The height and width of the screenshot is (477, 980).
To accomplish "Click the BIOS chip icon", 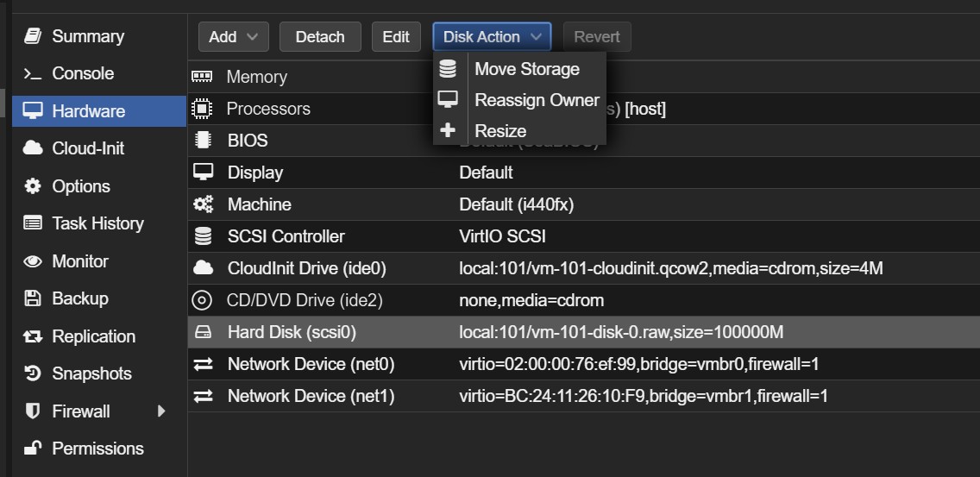I will (x=203, y=140).
